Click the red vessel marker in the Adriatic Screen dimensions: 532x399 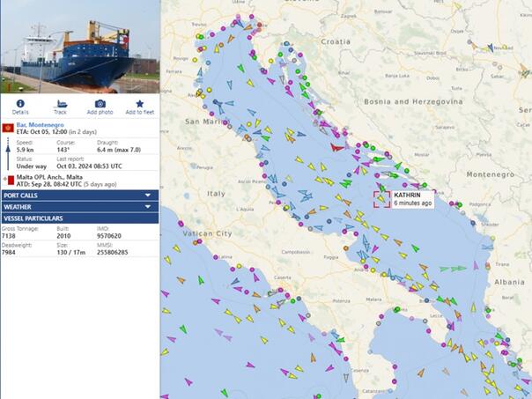[x=336, y=147]
